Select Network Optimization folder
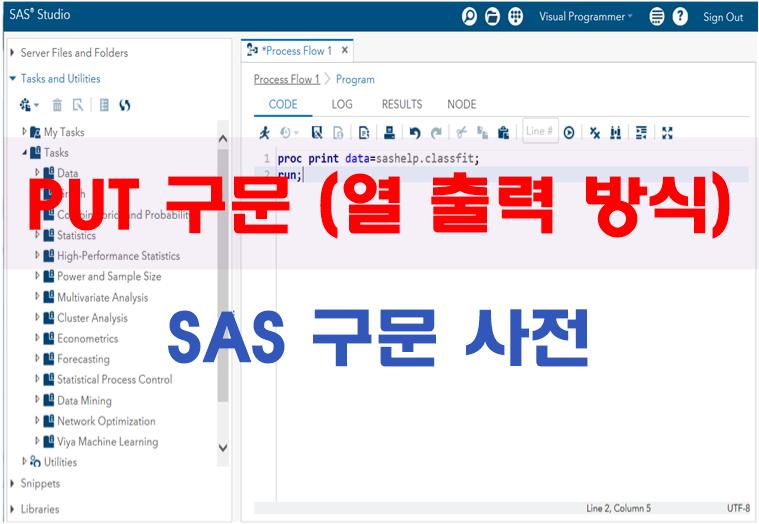This screenshot has height=524, width=759. [x=106, y=421]
